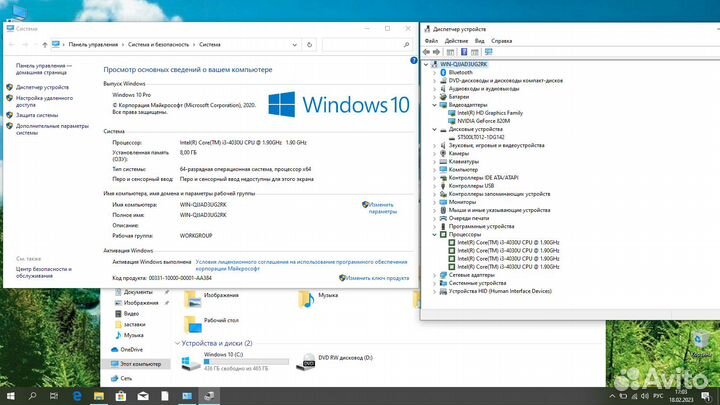Click Система и безопасность breadcrumb
The width and height of the screenshot is (720, 405).
[158, 45]
